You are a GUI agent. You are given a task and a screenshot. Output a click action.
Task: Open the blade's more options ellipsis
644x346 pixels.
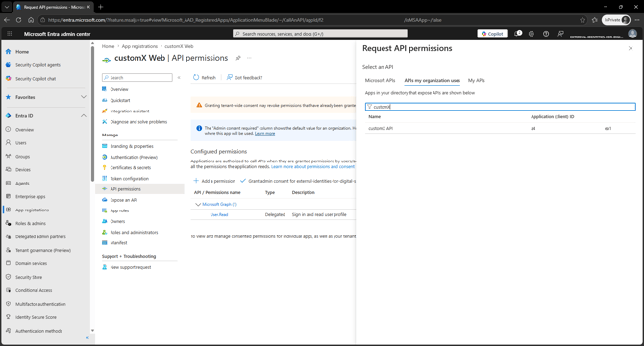coord(249,58)
